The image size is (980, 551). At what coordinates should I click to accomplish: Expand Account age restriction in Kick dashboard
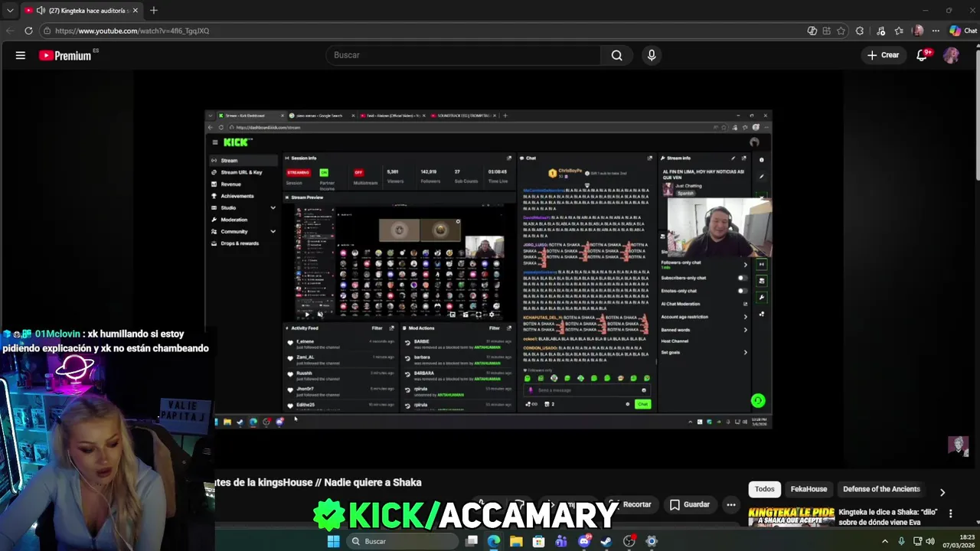tap(745, 317)
